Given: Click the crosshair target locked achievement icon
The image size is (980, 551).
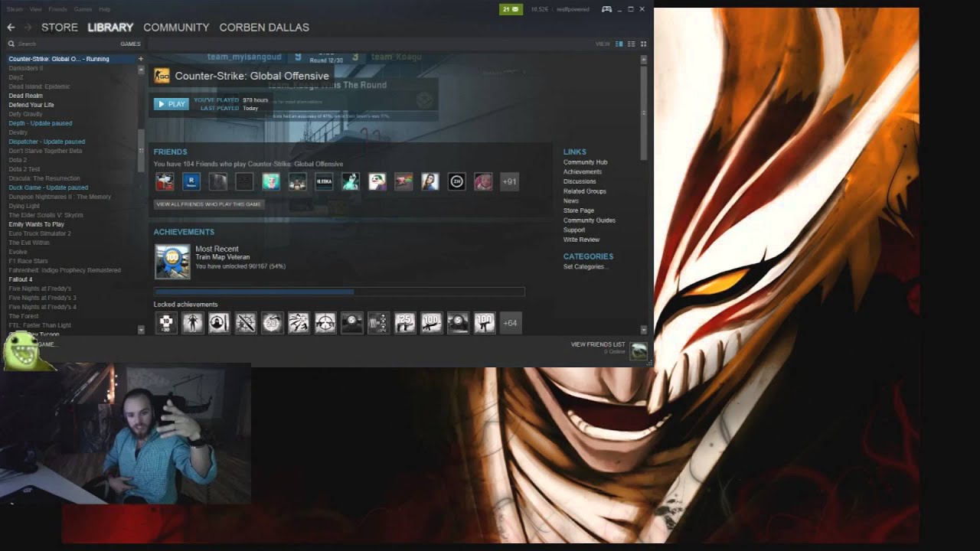Looking at the screenshot, I should (325, 323).
